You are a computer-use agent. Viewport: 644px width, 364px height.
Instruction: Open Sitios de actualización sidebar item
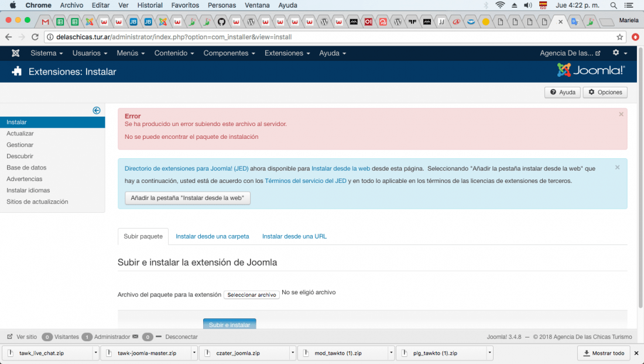37,202
